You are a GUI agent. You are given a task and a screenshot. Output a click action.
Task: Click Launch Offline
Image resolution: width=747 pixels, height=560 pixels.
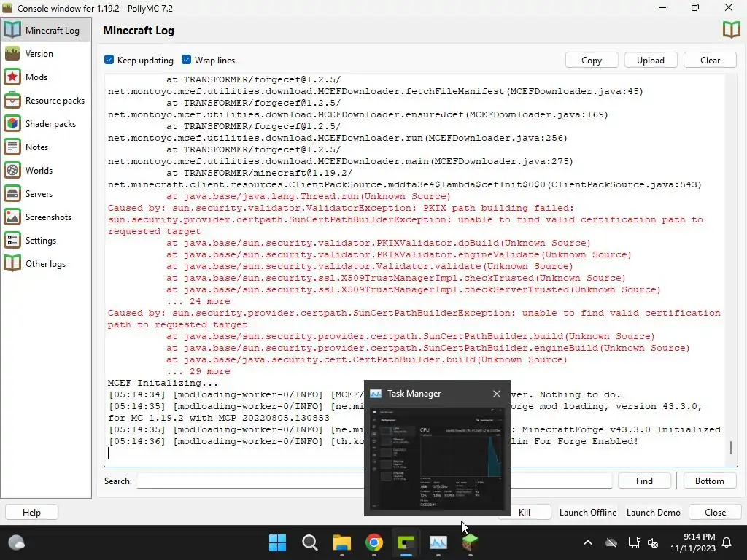click(588, 513)
